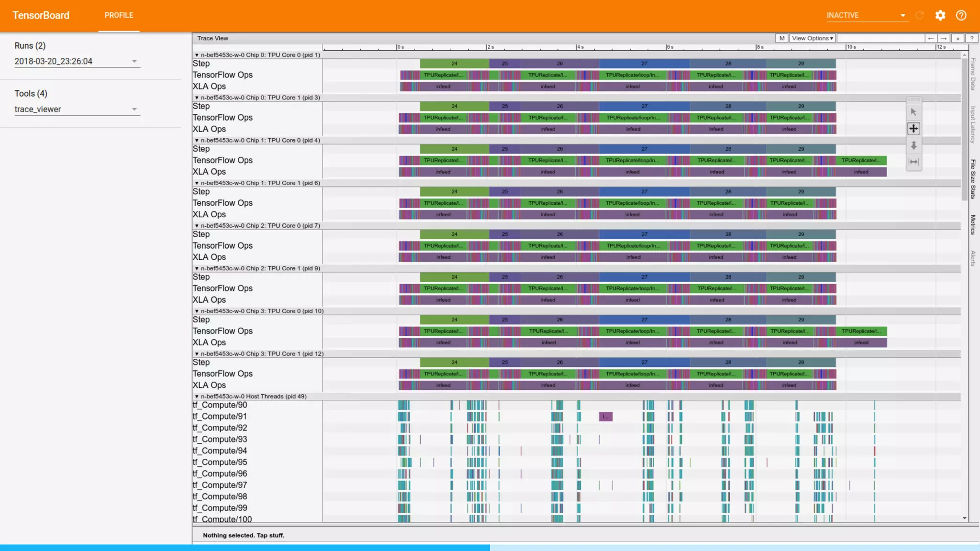Select step 24 in Chip 0 Core 0 track
The width and height of the screenshot is (980, 551).
455,64
